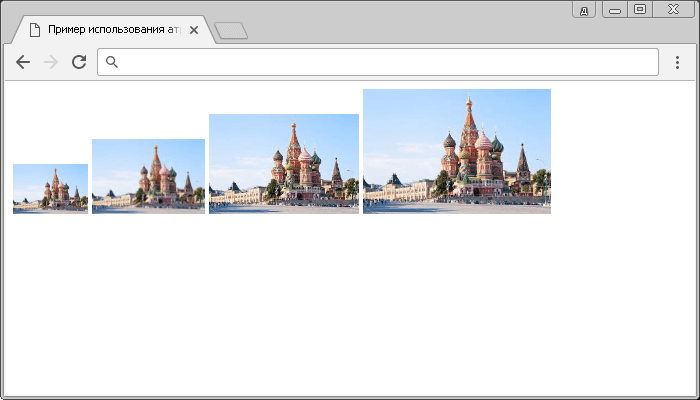Viewport: 700px width, 400px height.
Task: Close the "Пример использования" tab
Action: [x=194, y=30]
